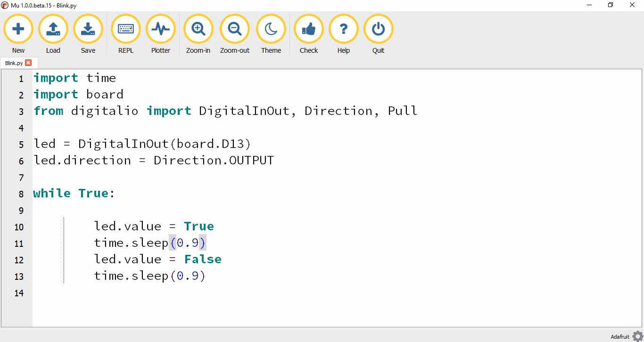Place cursor on the while True line
Screen dimensions: 644x342
73,193
